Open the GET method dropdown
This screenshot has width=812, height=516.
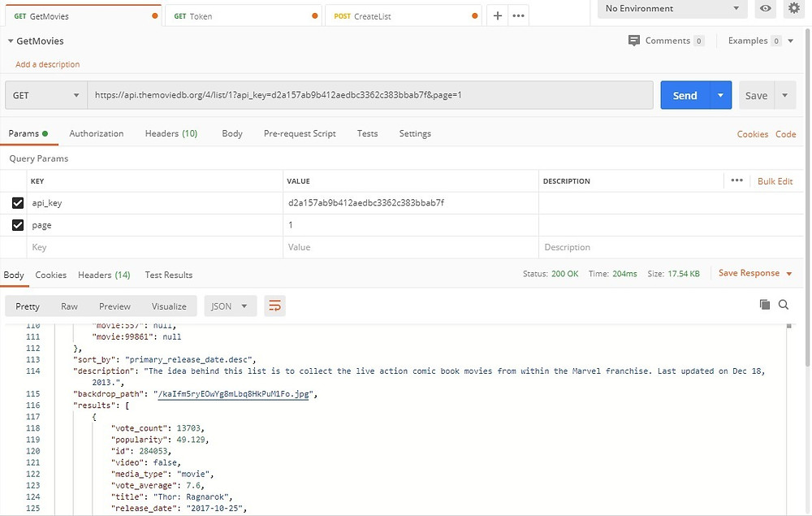[x=46, y=95]
